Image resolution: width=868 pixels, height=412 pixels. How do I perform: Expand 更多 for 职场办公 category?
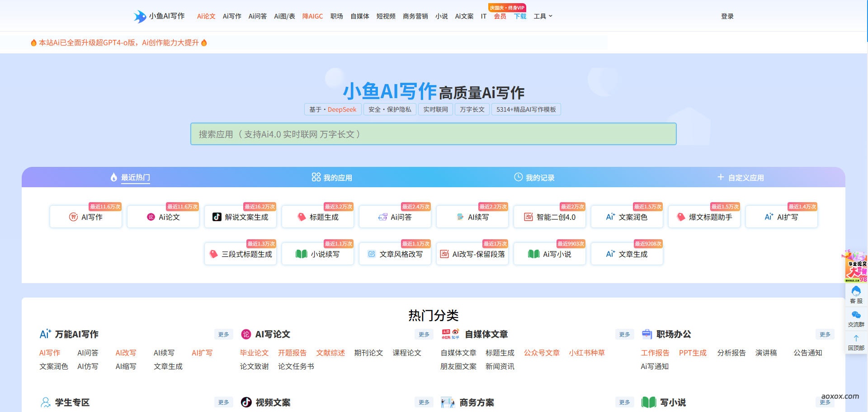tap(825, 335)
